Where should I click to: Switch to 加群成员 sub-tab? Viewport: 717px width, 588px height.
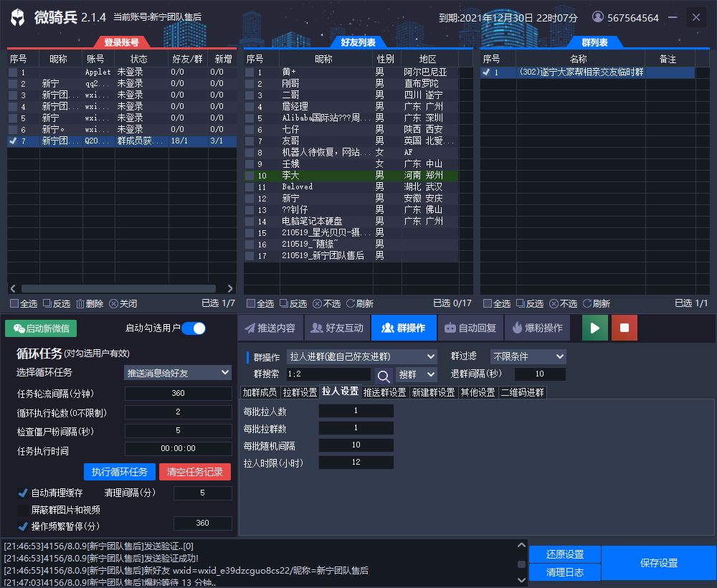pyautogui.click(x=260, y=392)
